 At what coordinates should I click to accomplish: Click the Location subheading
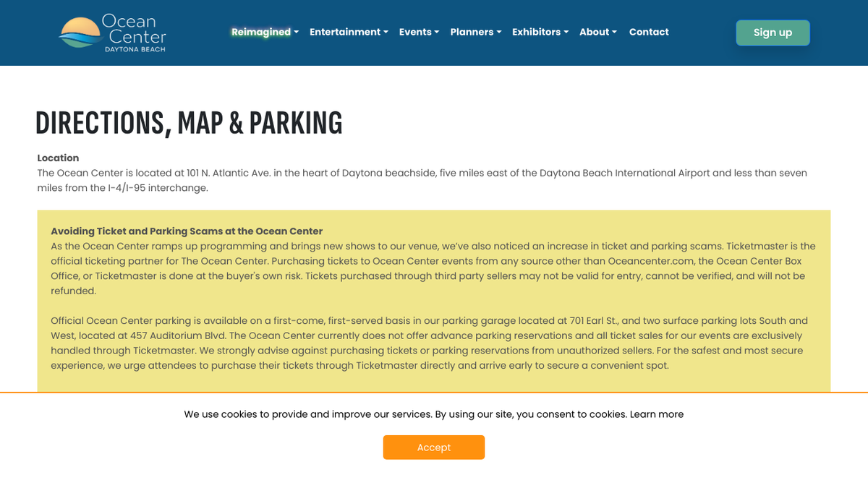(x=58, y=158)
